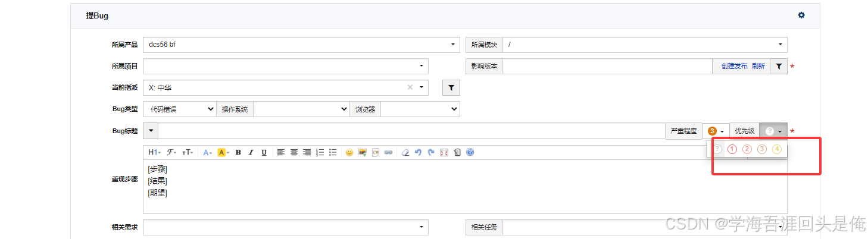Open the 所属项目 dropdown
This screenshot has width=868, height=239.
286,66
